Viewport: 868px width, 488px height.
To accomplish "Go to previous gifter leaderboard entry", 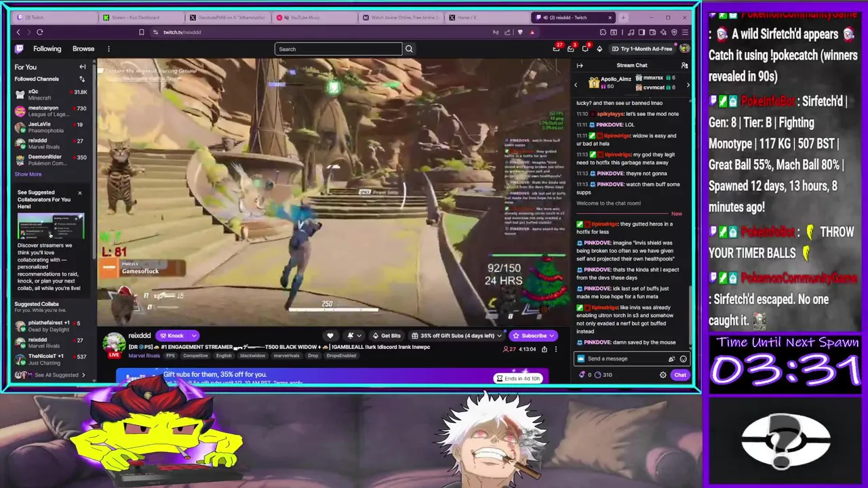I will coord(576,85).
